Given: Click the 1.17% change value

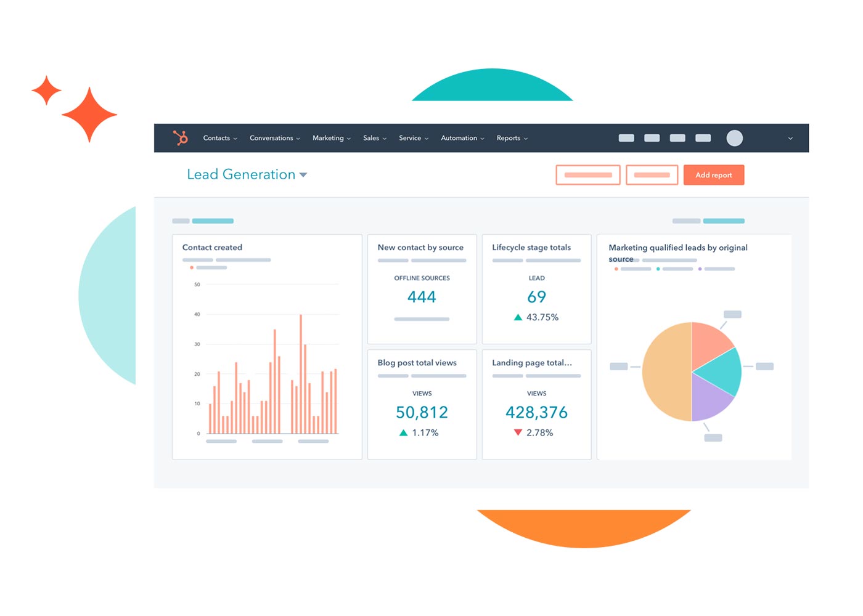Looking at the screenshot, I should (x=425, y=433).
